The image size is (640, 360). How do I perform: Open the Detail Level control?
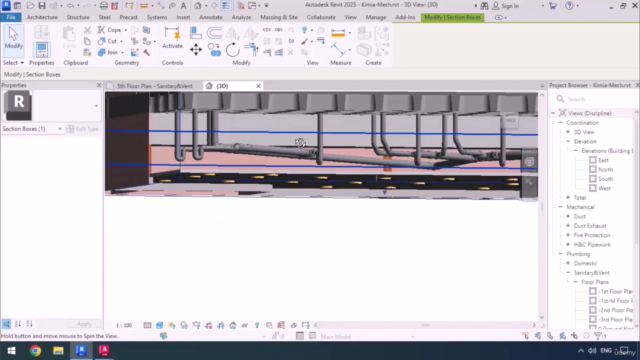click(147, 325)
